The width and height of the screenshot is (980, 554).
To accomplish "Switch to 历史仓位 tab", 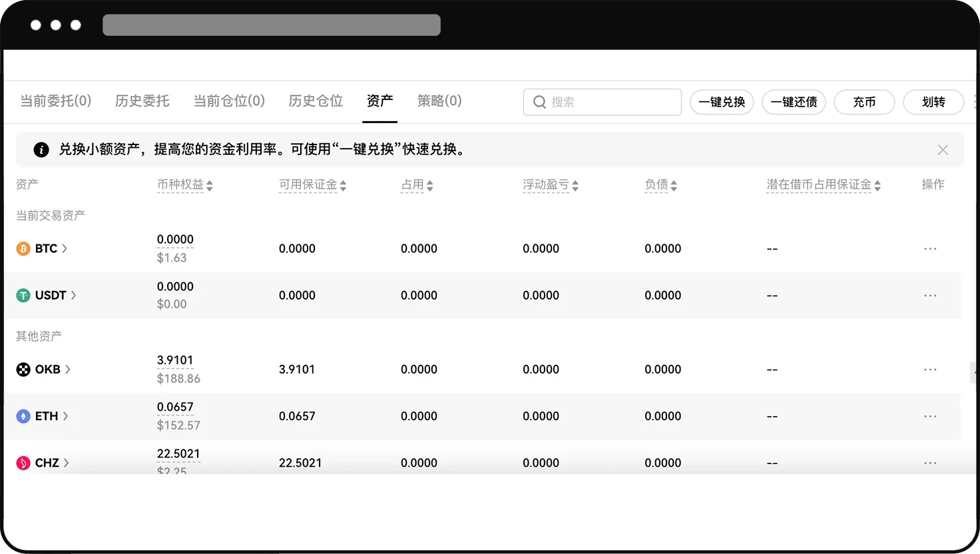I will pyautogui.click(x=316, y=101).
